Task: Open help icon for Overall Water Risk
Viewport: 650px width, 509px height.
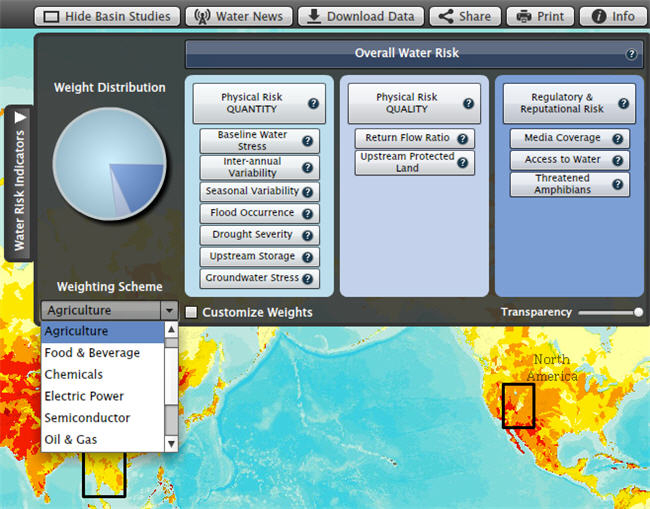Action: point(631,55)
